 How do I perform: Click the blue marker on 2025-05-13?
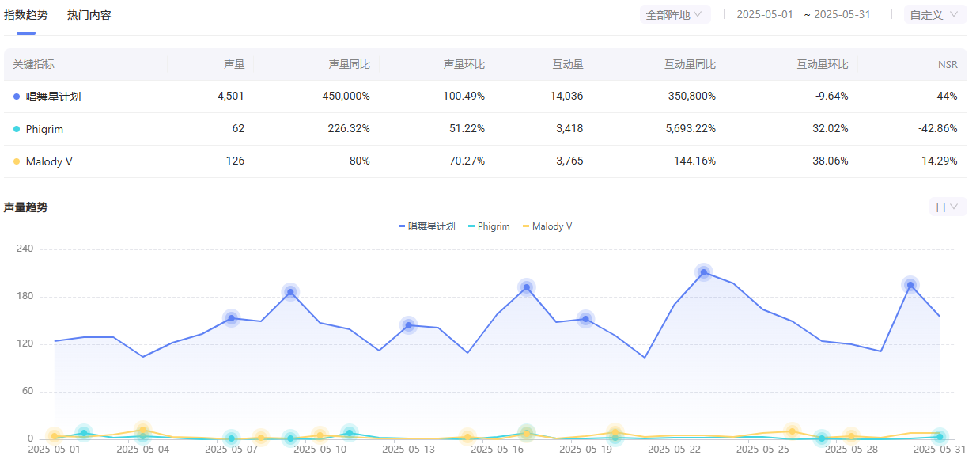[408, 324]
